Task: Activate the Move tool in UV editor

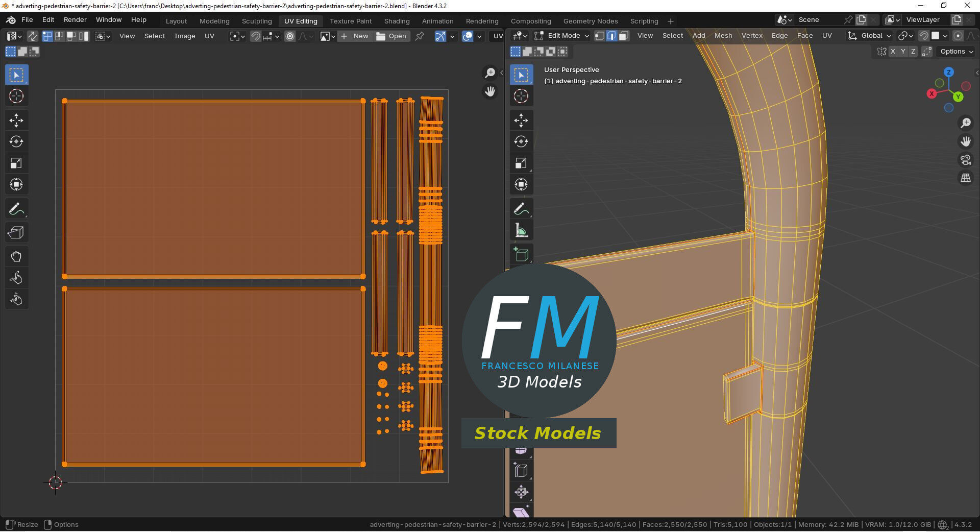Action: click(x=16, y=120)
